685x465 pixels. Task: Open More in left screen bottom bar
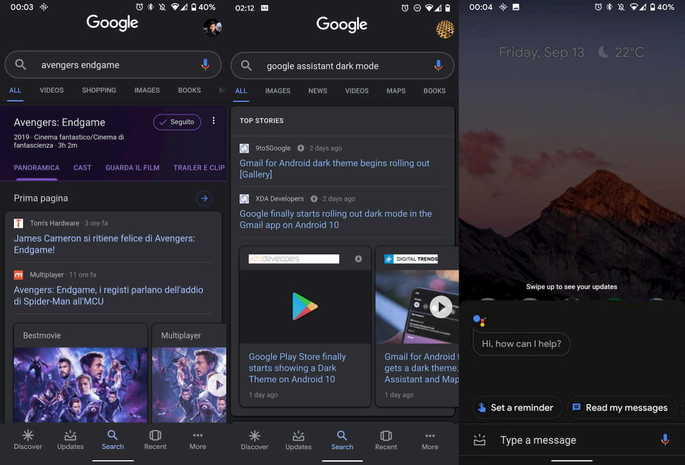pos(197,440)
